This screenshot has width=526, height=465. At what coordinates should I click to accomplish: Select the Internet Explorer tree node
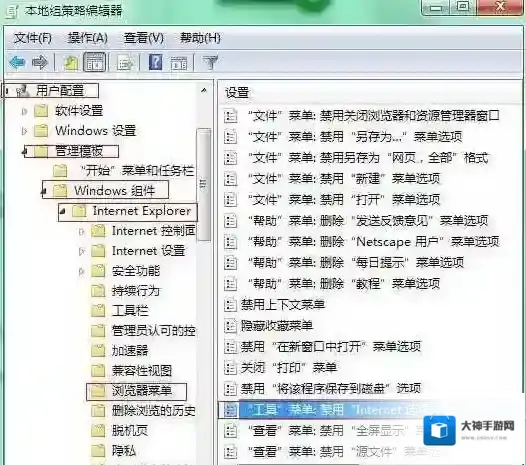[142, 211]
